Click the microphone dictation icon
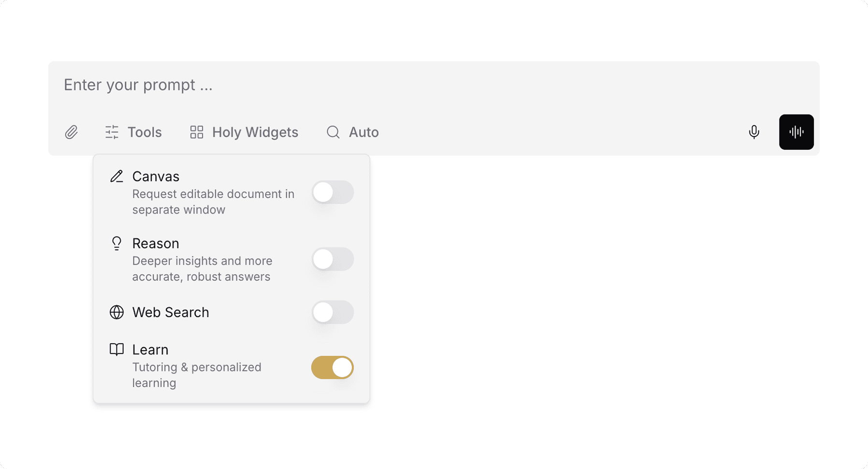This screenshot has height=469, width=868. click(x=754, y=132)
